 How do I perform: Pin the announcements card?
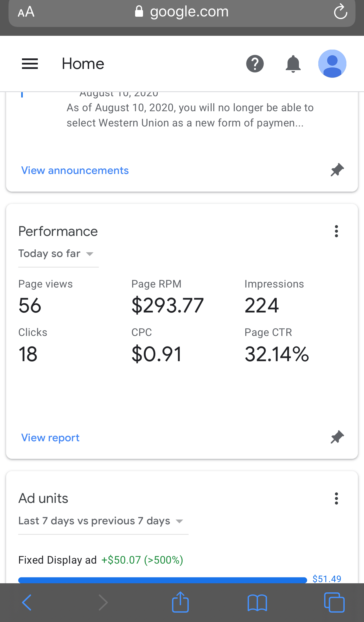coord(337,170)
